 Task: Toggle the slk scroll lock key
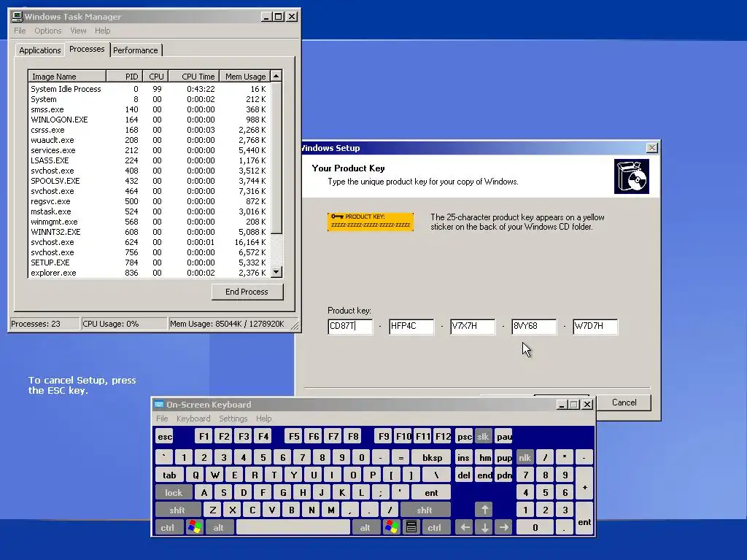pyautogui.click(x=483, y=437)
